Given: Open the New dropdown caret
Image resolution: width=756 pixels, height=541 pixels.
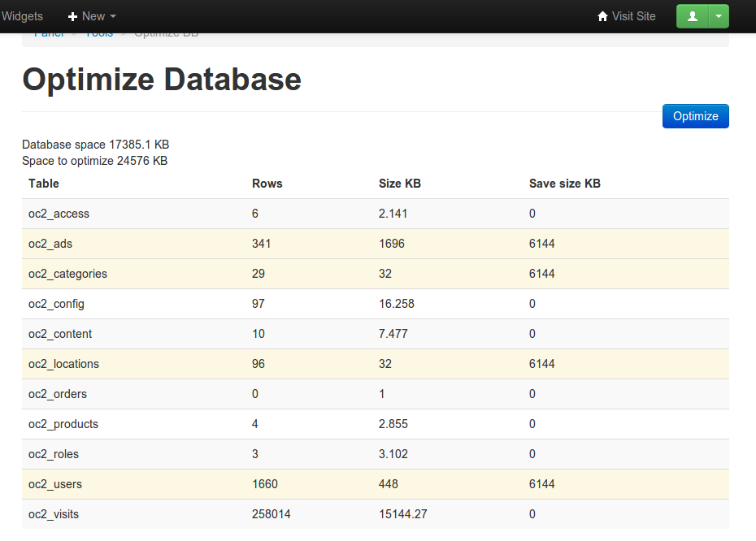Looking at the screenshot, I should pyautogui.click(x=113, y=16).
